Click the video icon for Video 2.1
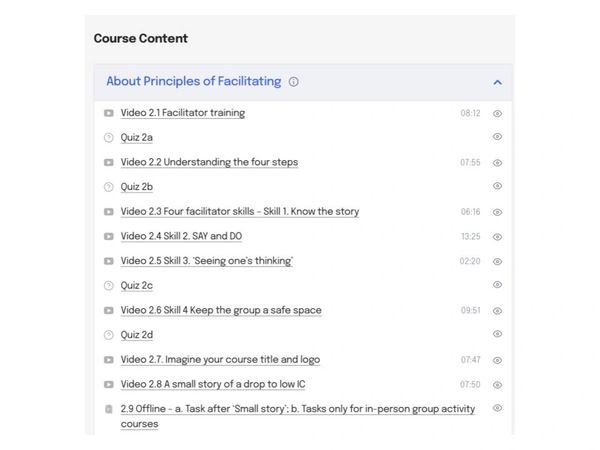 [x=108, y=113]
